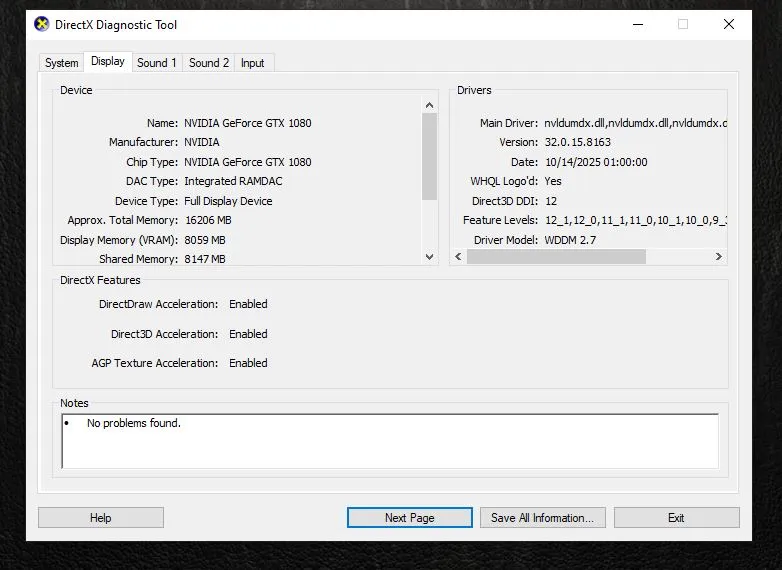The height and width of the screenshot is (570, 782).
Task: Click Device Type value Full Display Device
Action: 228,201
